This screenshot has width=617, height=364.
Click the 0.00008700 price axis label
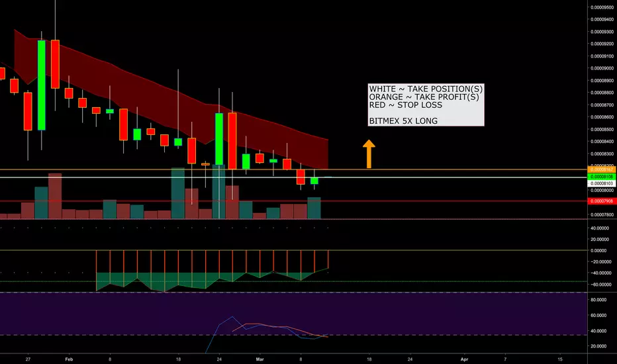[602, 105]
